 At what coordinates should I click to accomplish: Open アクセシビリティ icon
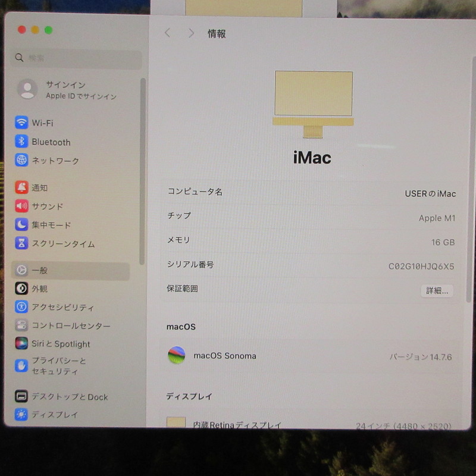pos(21,306)
